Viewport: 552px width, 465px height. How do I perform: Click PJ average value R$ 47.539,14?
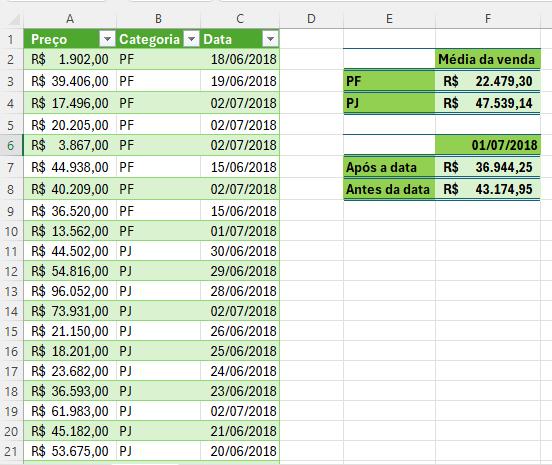tap(488, 103)
